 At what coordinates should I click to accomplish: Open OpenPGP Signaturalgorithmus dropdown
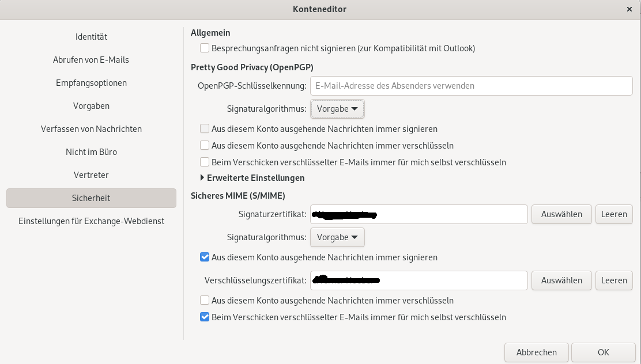tap(337, 109)
